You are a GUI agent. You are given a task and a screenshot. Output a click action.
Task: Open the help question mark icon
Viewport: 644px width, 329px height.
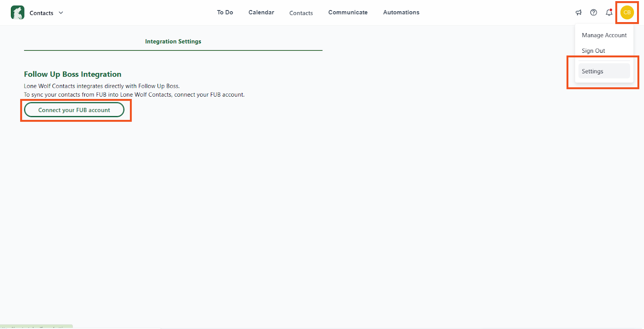(x=593, y=12)
